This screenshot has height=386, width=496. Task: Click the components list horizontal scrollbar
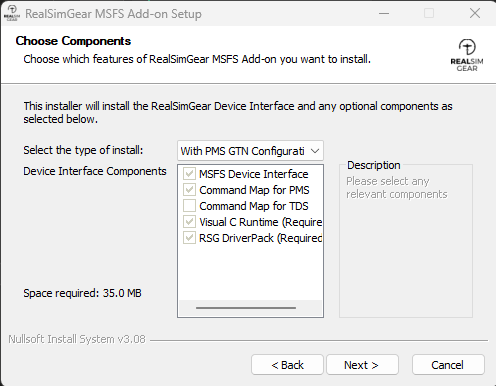click(x=246, y=308)
